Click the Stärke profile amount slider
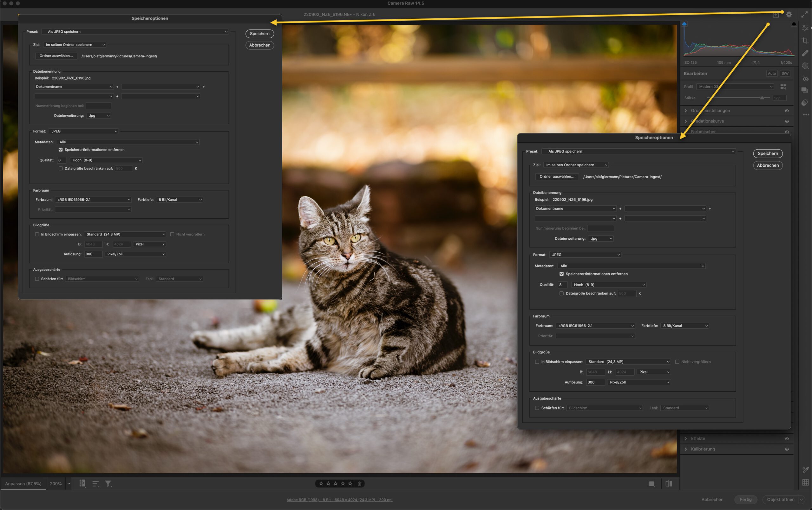This screenshot has height=510, width=812. 762,98
